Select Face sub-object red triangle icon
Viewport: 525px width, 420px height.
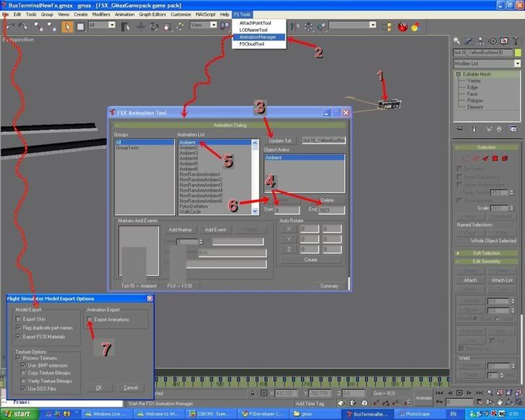485,158
